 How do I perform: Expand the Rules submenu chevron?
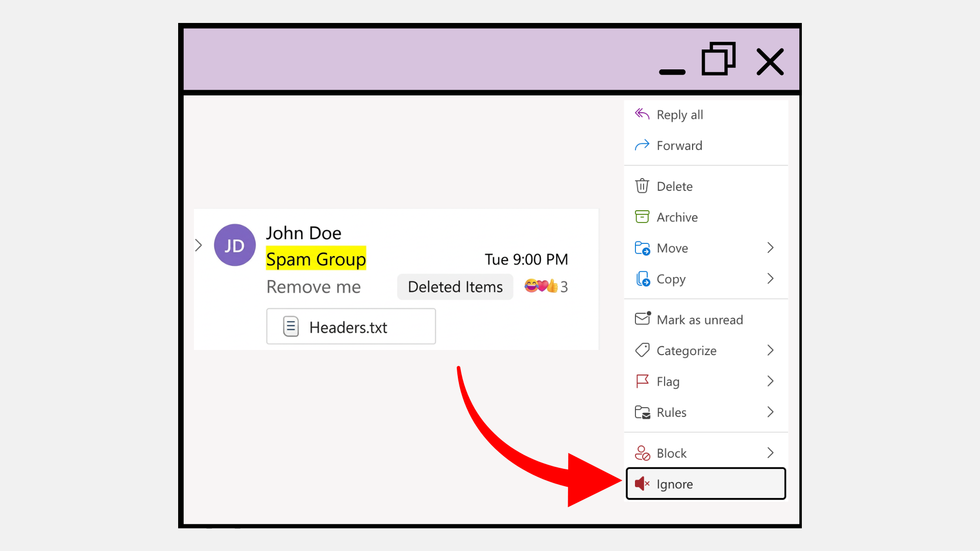point(770,412)
